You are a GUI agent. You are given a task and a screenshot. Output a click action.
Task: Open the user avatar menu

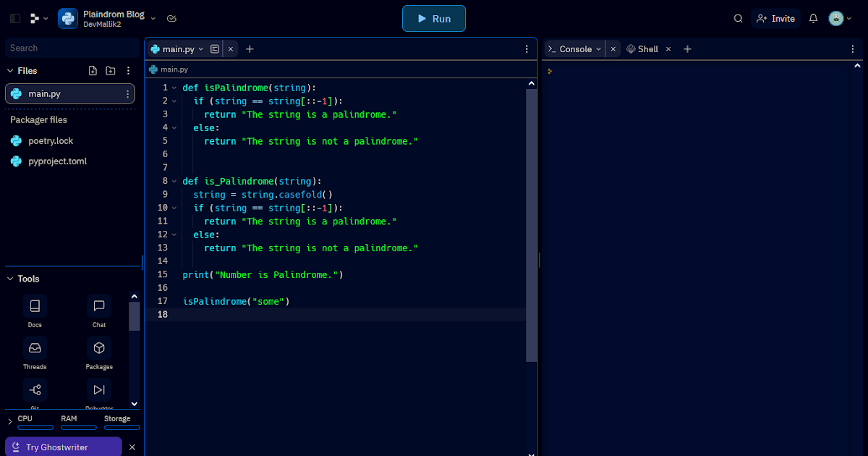(x=840, y=19)
